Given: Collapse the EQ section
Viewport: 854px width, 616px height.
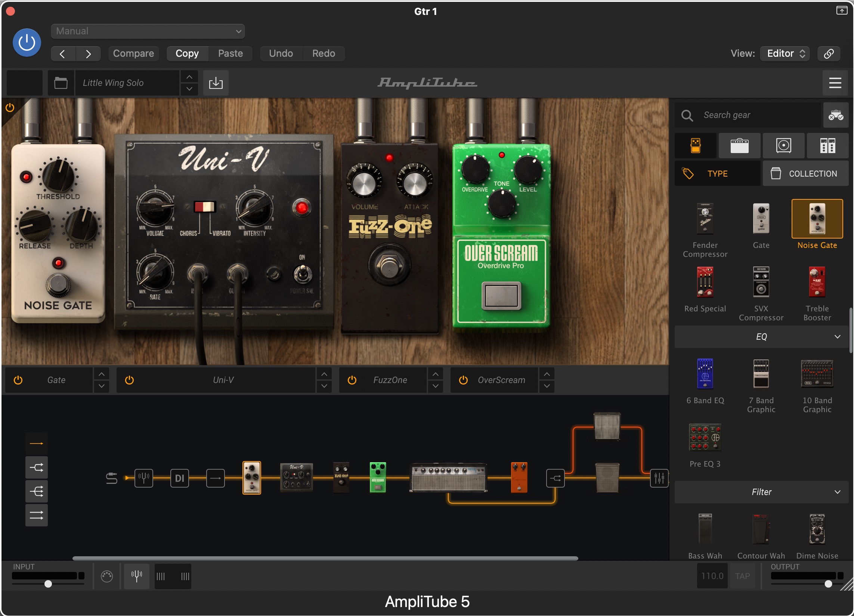Looking at the screenshot, I should pos(761,336).
